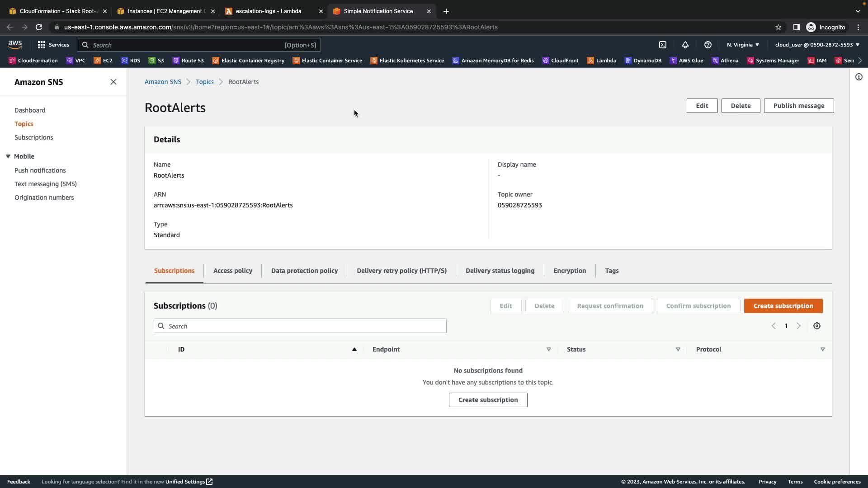Bookmark this page with star icon
868x488 pixels.
(778, 27)
